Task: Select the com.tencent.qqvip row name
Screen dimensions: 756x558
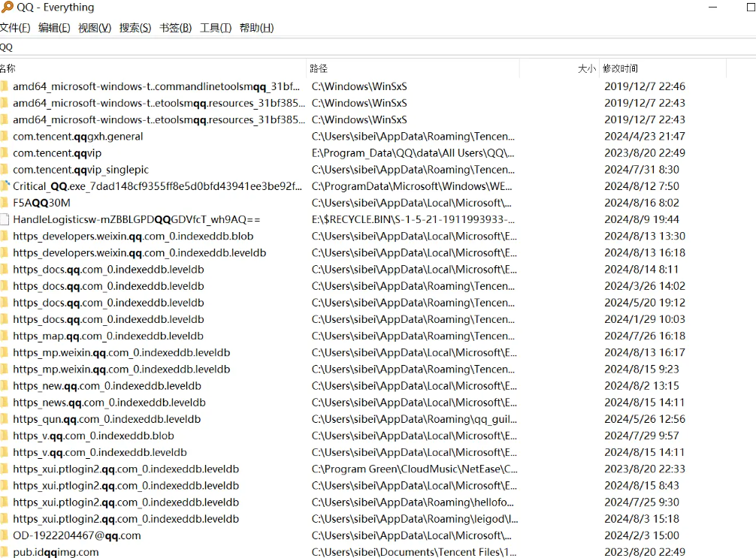Action: click(57, 153)
